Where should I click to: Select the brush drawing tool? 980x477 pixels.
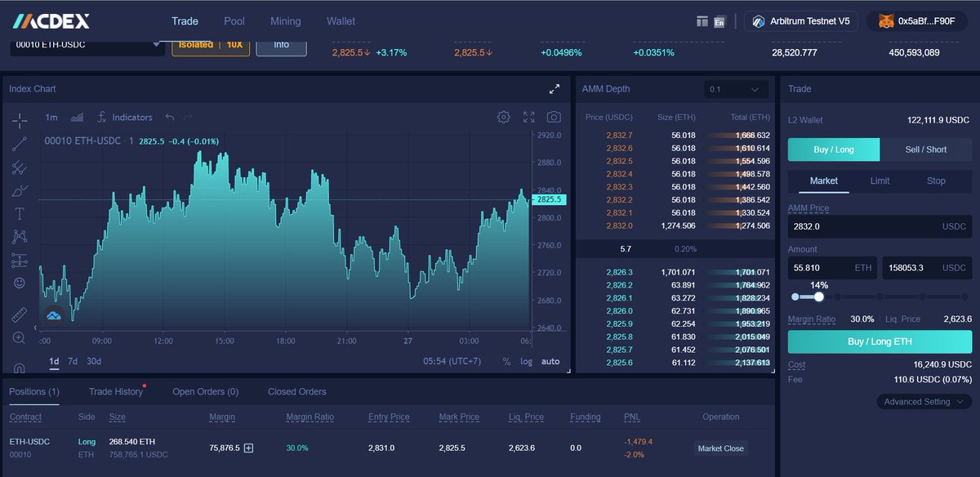[x=20, y=191]
